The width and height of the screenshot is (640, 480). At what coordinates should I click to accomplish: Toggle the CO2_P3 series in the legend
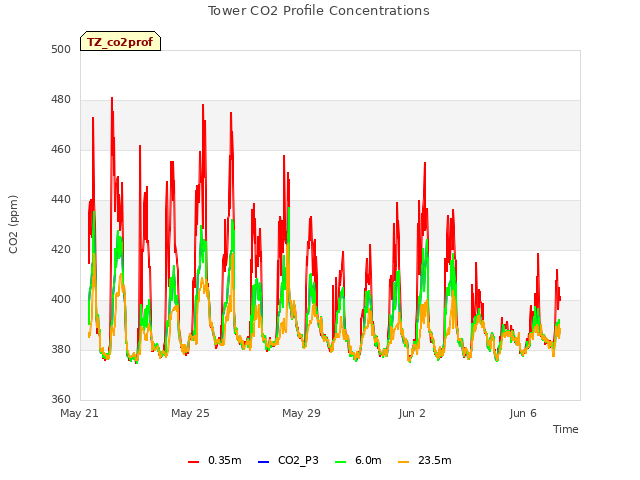[288, 460]
